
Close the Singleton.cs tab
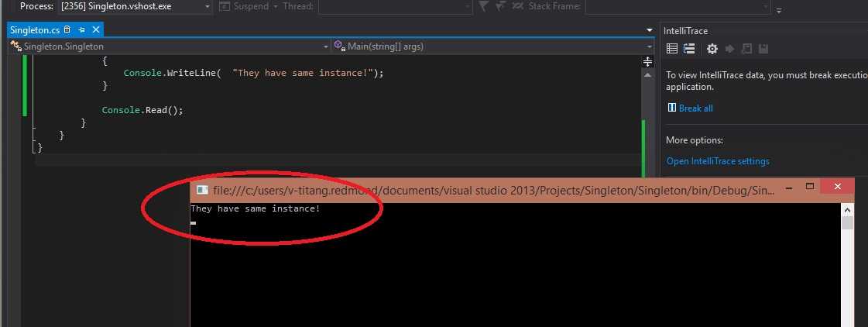click(x=96, y=30)
